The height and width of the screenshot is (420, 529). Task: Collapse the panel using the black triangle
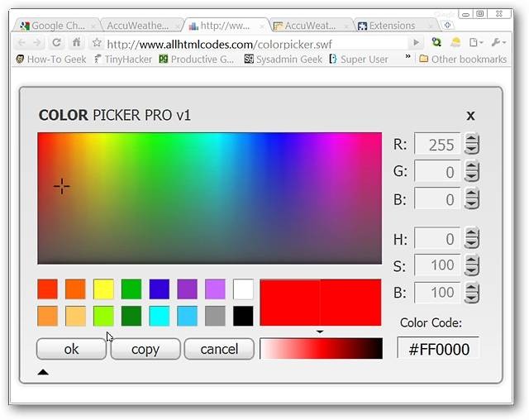43,372
